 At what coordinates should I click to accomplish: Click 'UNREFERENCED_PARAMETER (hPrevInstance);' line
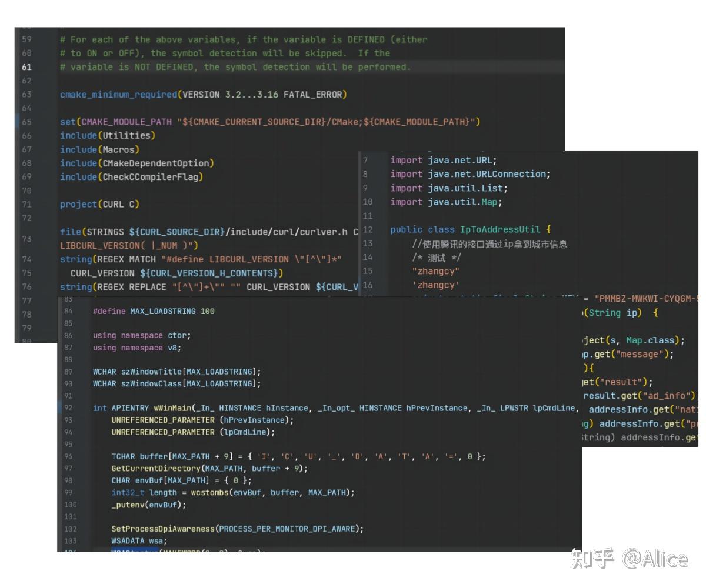point(202,420)
